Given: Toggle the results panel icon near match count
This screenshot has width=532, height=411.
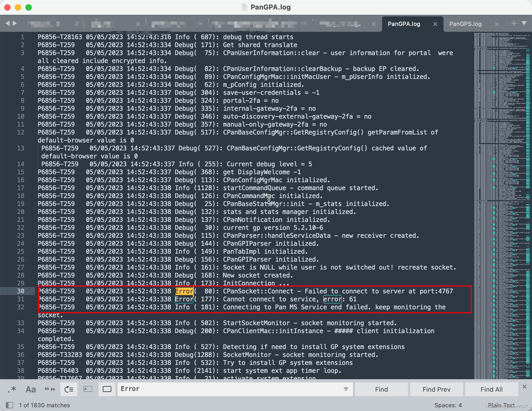Looking at the screenshot, I should [x=10, y=405].
